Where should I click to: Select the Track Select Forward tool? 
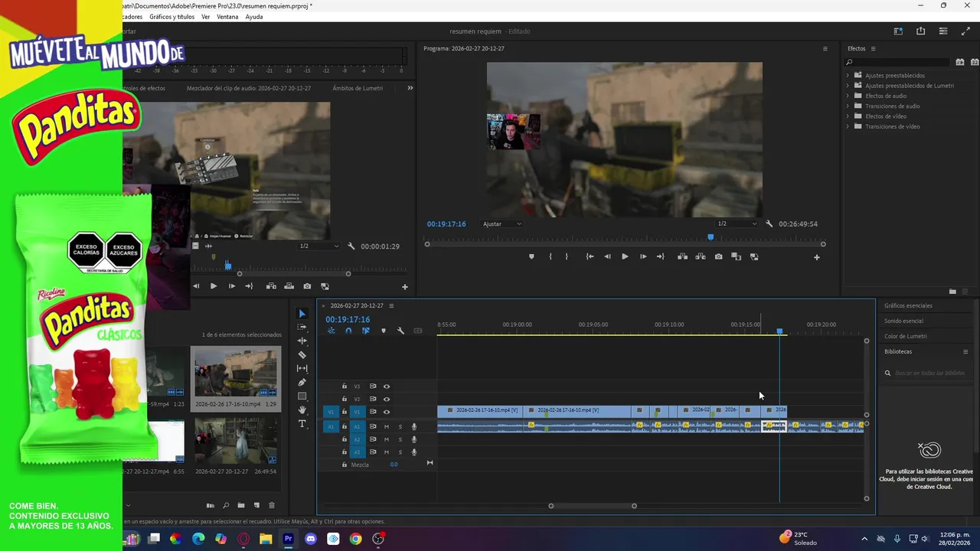302,327
